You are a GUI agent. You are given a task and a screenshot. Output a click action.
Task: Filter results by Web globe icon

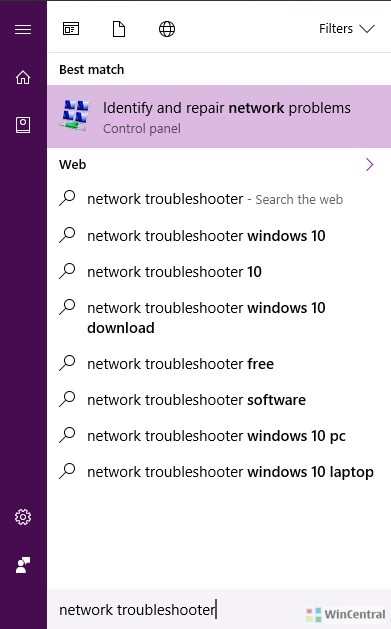[167, 29]
